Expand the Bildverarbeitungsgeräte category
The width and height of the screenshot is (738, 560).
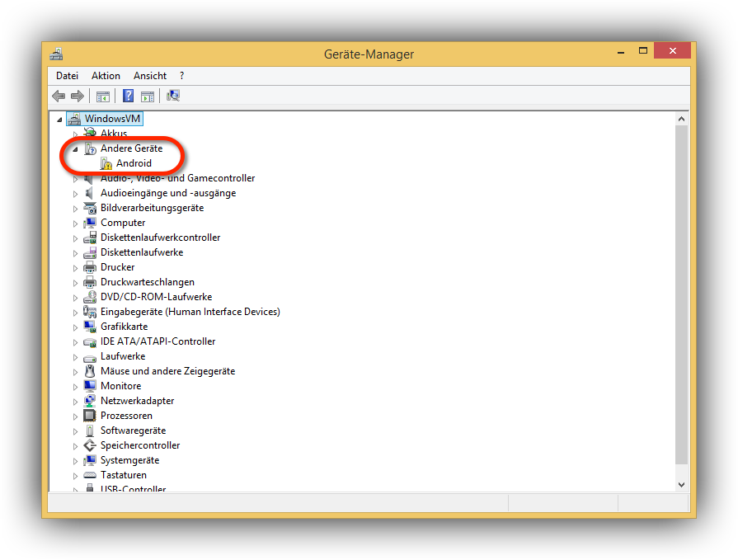75,209
